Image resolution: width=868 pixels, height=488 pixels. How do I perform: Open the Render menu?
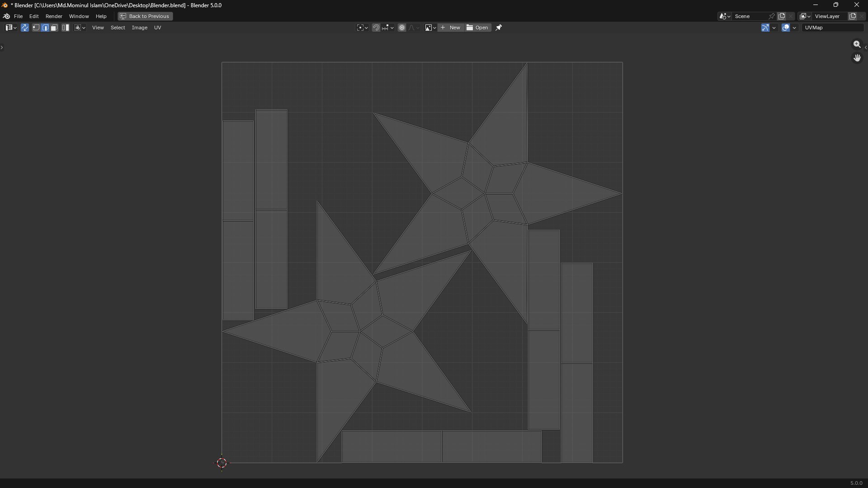coord(54,16)
